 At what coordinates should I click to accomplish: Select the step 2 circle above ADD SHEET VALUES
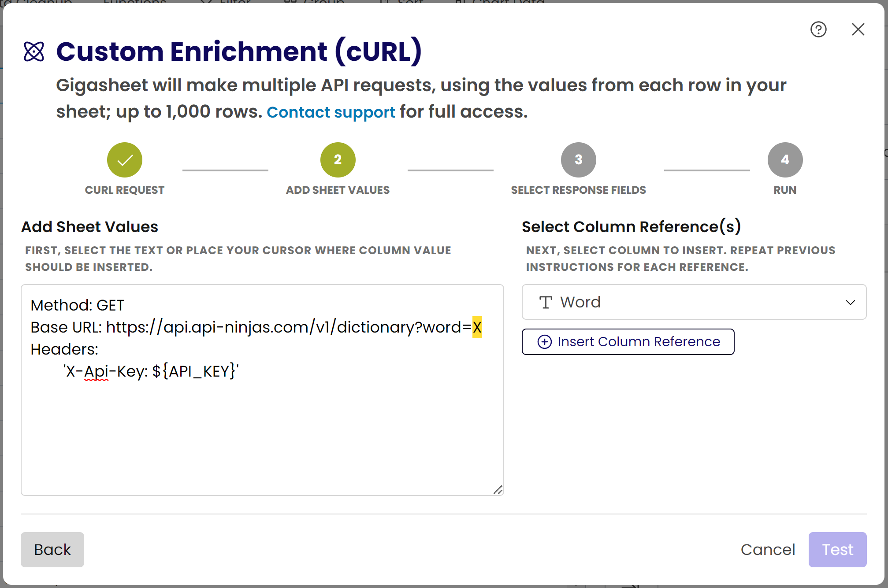(x=337, y=160)
